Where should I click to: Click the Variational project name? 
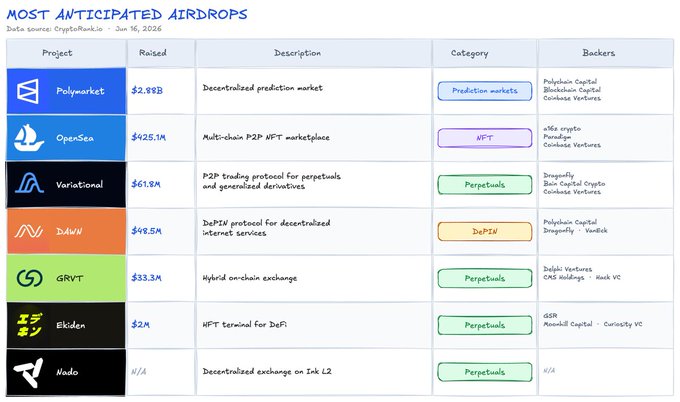pyautogui.click(x=79, y=185)
